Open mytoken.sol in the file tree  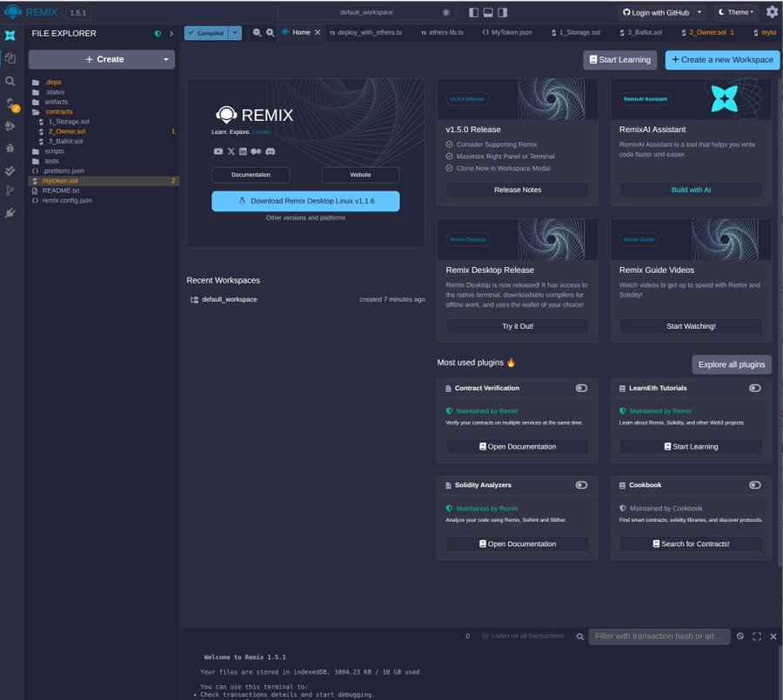[104, 181]
